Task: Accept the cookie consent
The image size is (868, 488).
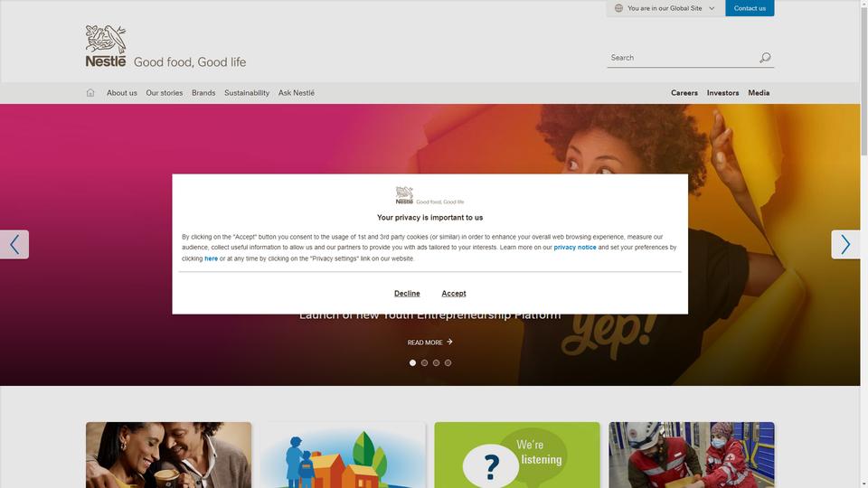Action: (453, 294)
